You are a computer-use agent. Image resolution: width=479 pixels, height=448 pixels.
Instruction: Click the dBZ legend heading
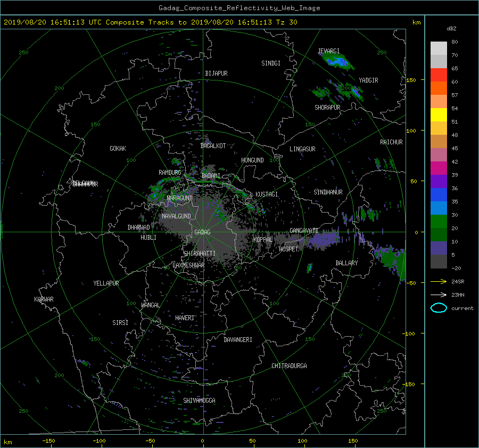point(451,29)
